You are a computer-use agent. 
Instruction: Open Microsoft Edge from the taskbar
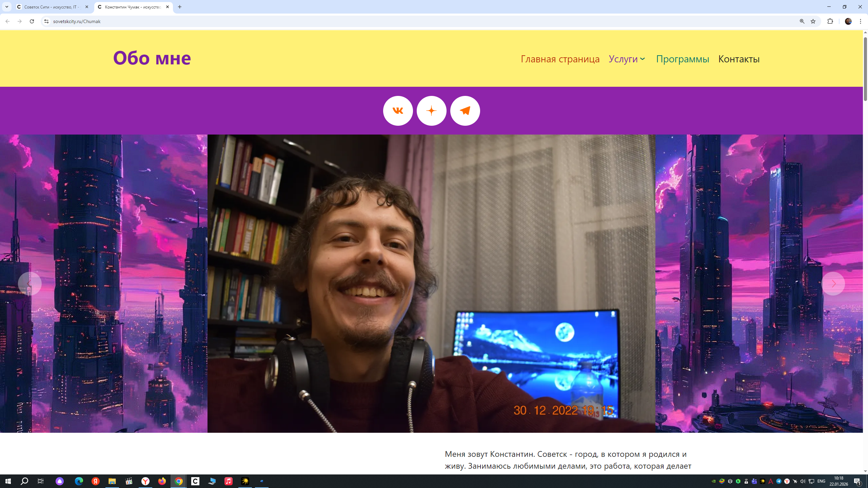pos(79,481)
